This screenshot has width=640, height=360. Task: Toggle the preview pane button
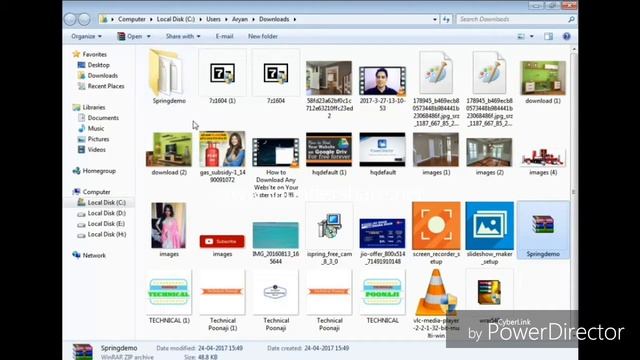point(549,36)
